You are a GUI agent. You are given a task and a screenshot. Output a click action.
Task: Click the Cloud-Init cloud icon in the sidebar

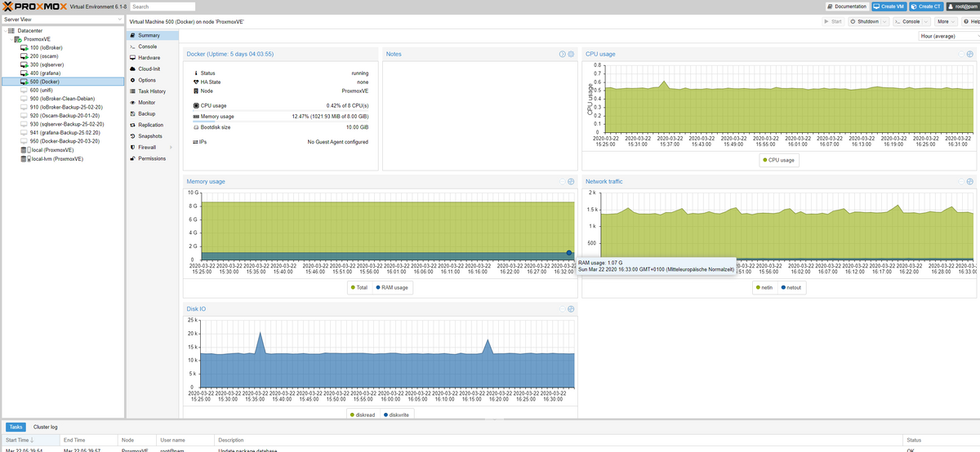coord(132,69)
